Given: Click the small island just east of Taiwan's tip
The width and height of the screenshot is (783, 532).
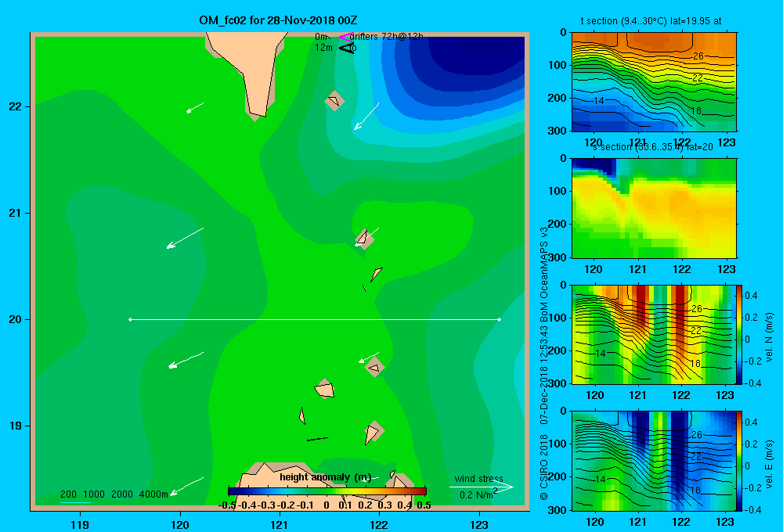Looking at the screenshot, I should 334,101.
